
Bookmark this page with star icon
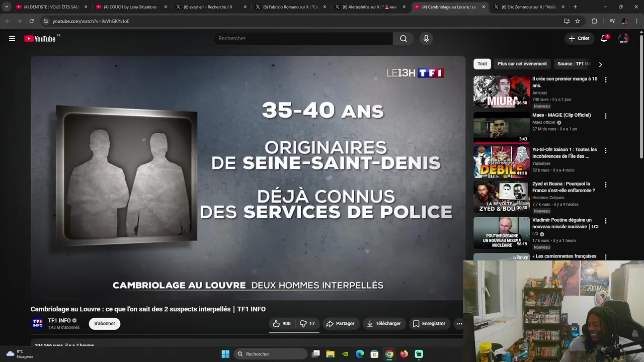(578, 21)
